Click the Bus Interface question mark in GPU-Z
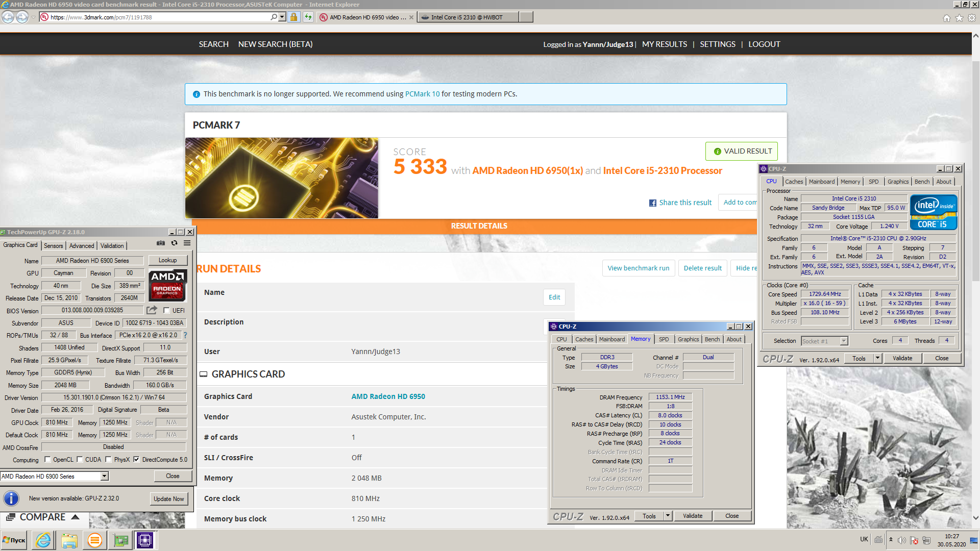 [x=185, y=335]
